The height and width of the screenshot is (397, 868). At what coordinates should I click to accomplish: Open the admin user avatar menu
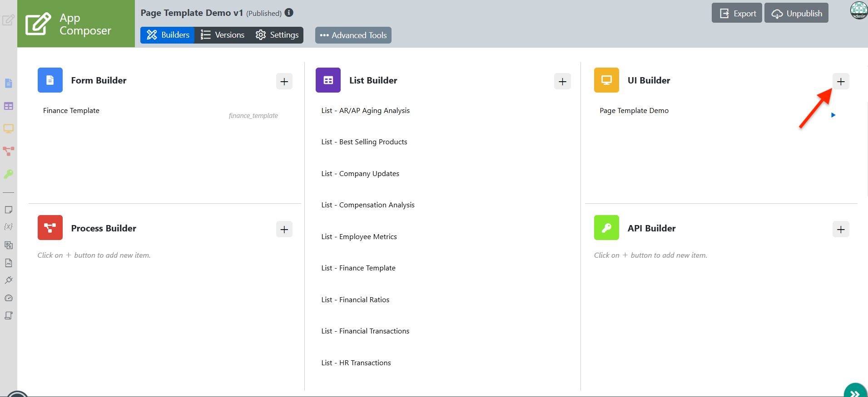[858, 10]
